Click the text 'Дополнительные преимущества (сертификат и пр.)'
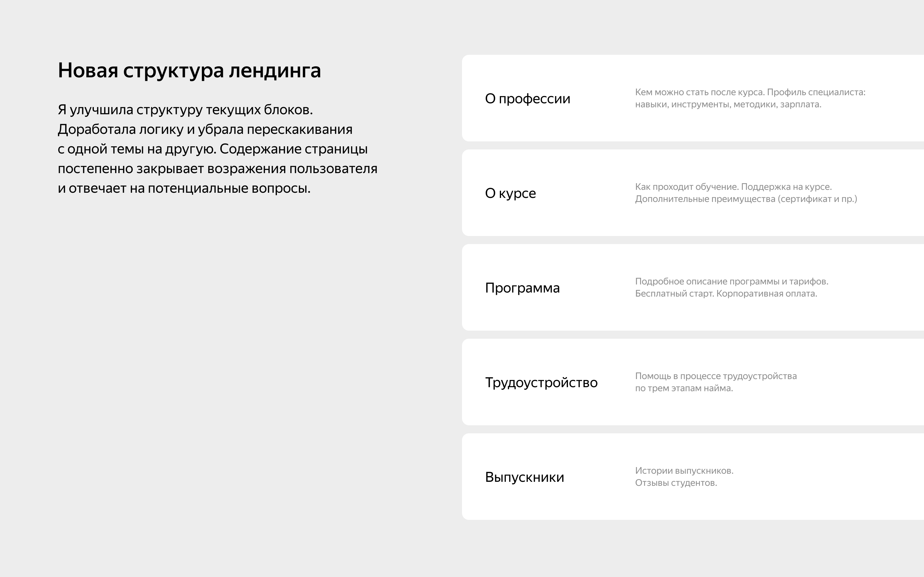 coord(746,199)
